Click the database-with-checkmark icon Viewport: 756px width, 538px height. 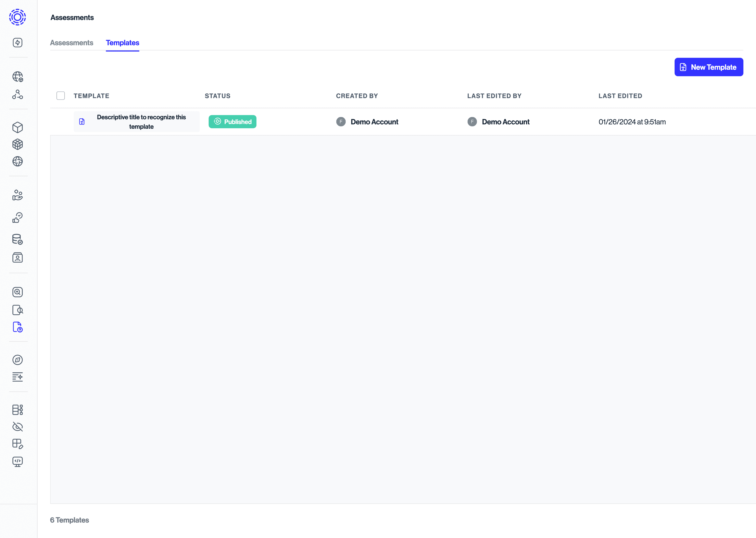point(17,239)
